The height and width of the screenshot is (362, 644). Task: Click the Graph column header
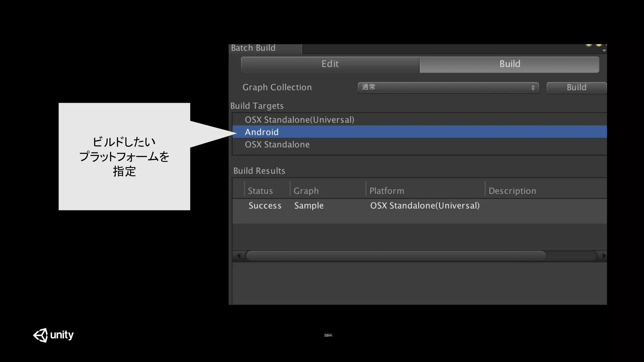(306, 191)
